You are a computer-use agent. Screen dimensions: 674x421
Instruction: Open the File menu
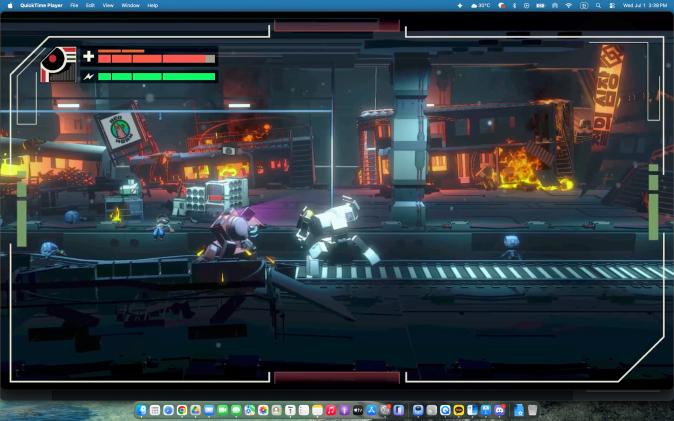(74, 6)
